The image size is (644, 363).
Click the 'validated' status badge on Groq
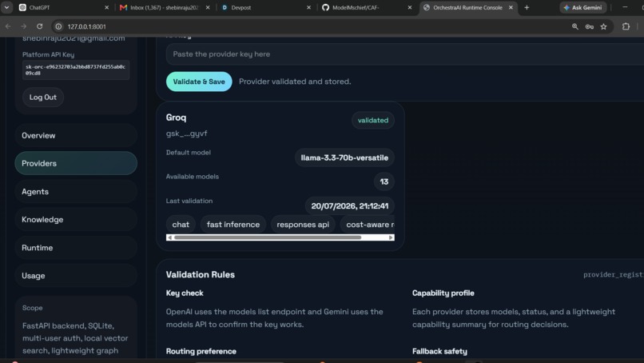click(x=373, y=121)
